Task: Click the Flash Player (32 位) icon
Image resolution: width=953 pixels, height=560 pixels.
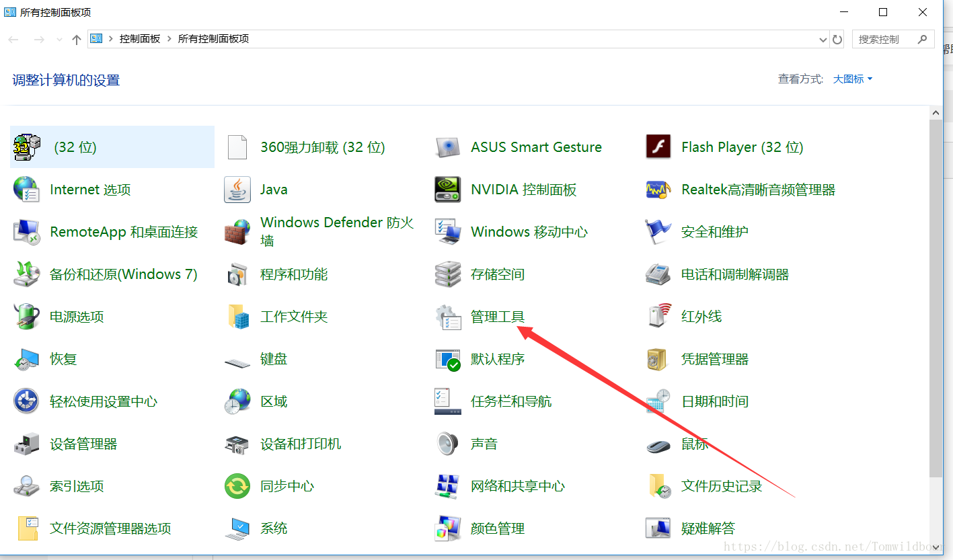Action: (658, 147)
